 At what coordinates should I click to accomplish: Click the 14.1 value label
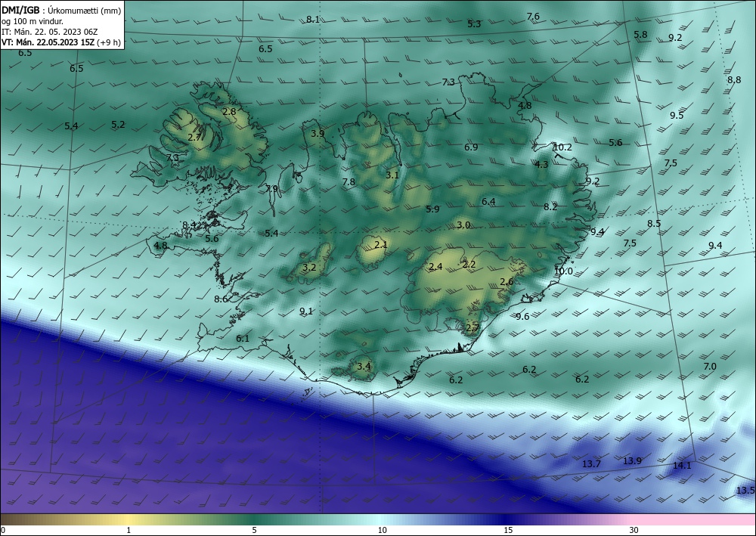pyautogui.click(x=682, y=466)
